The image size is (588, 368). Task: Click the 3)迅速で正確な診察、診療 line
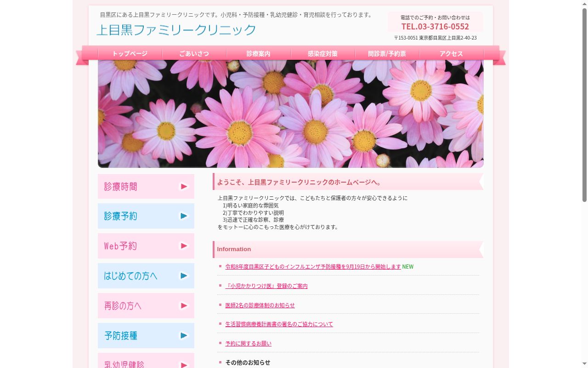click(x=253, y=220)
